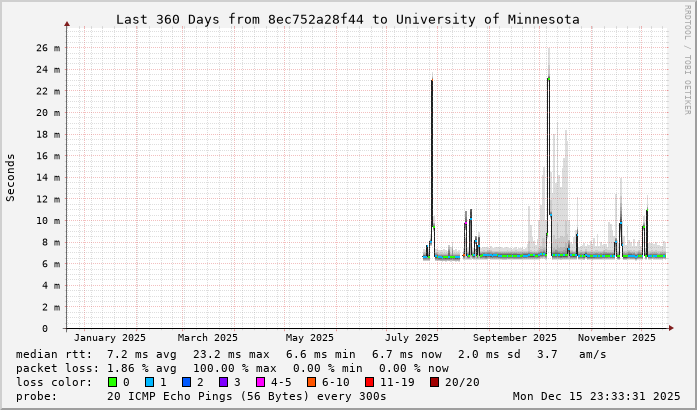Click the Mon Dec 15 timestamp text

596,396
